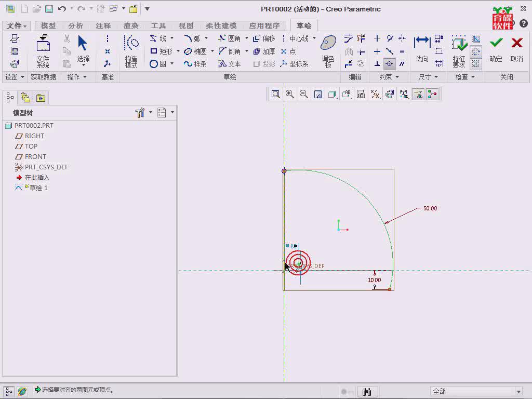
Task: Select the Chamfer sketch tool
Action: point(229,51)
